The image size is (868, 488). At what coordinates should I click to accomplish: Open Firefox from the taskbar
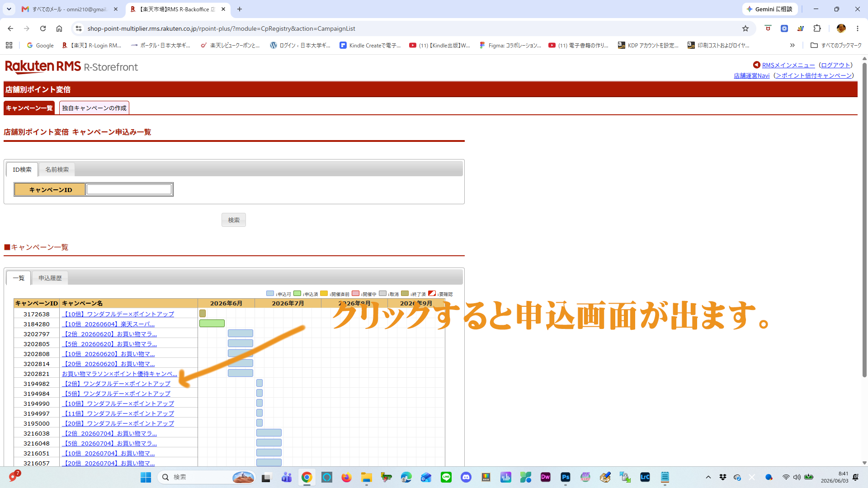pos(347,477)
